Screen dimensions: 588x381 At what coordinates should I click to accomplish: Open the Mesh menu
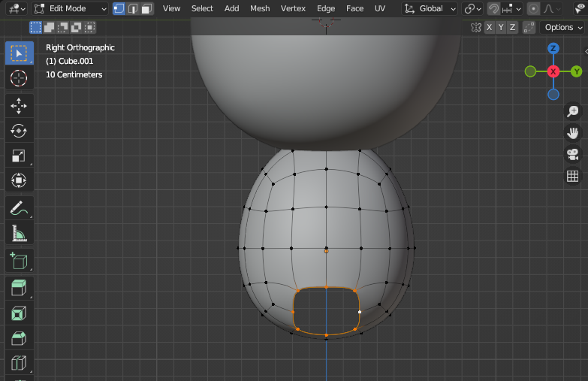[x=260, y=8]
